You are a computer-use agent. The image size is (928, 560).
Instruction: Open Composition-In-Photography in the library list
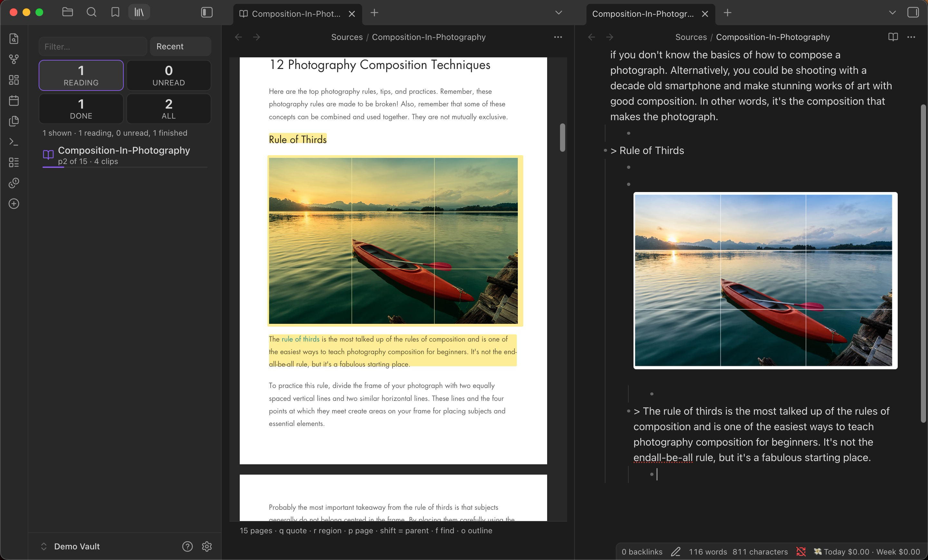pos(124,155)
